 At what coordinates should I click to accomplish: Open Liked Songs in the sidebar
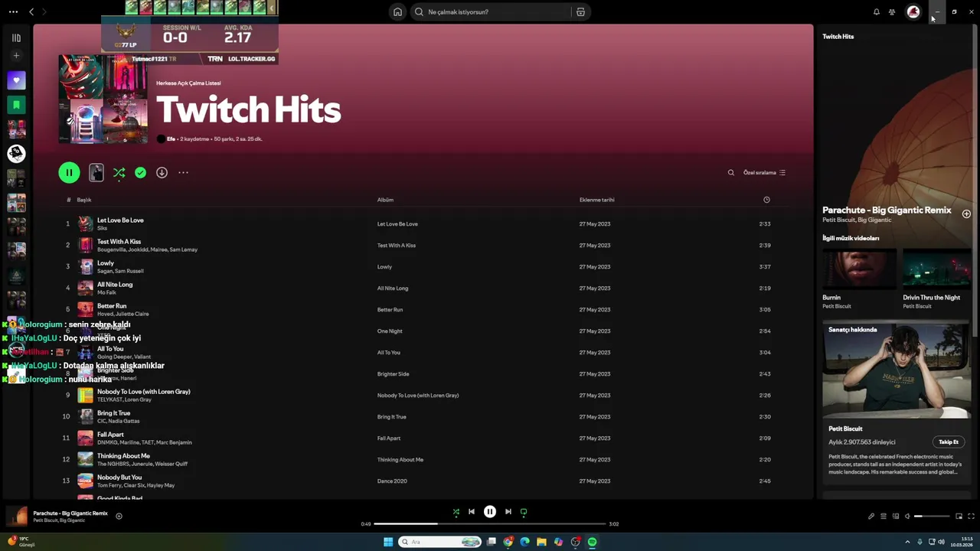[x=16, y=80]
